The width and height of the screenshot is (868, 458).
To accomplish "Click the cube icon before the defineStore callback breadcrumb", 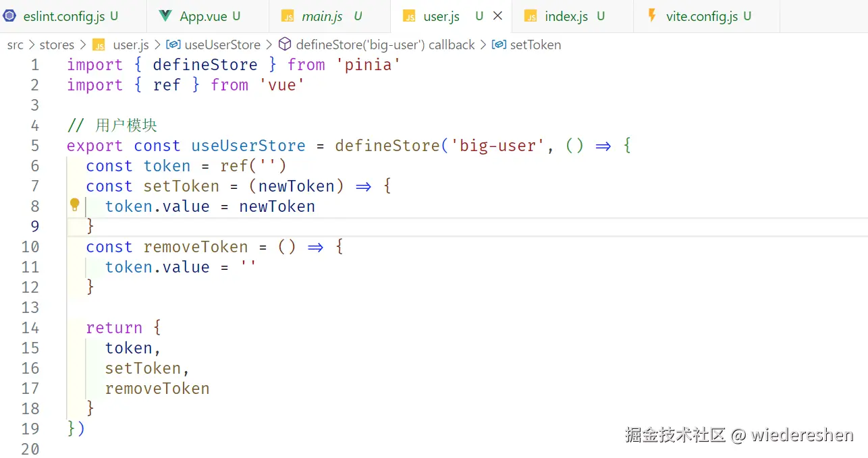I will [x=285, y=45].
